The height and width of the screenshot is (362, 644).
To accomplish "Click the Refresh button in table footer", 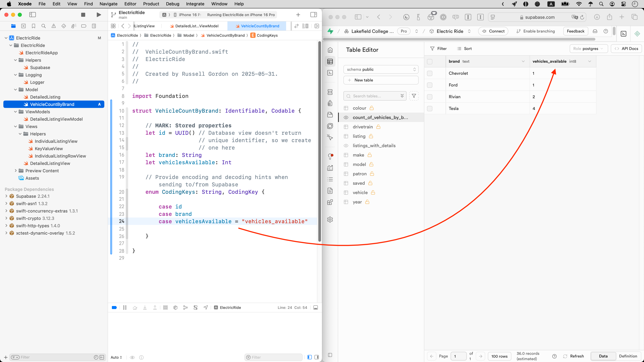I will 573,356.
